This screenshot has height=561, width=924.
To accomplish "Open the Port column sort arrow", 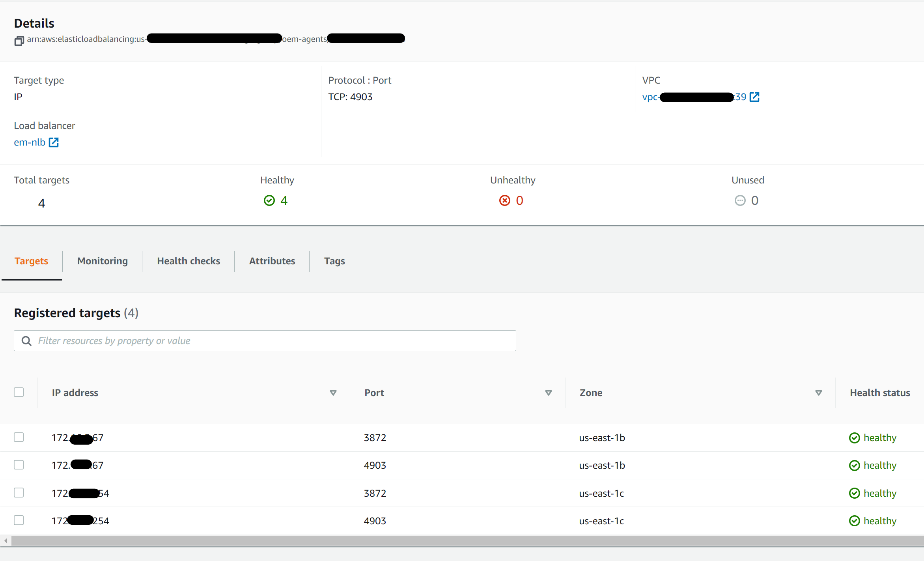I will [548, 393].
